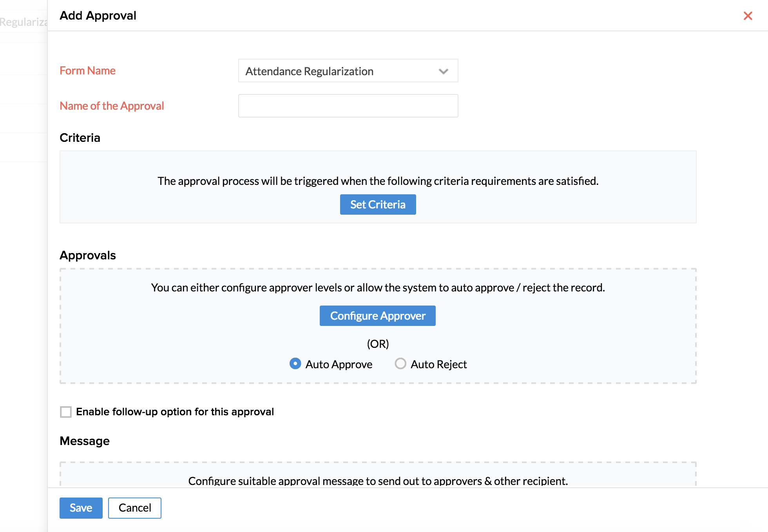Close the Add Approval dialog
This screenshot has height=532, width=768.
[748, 16]
